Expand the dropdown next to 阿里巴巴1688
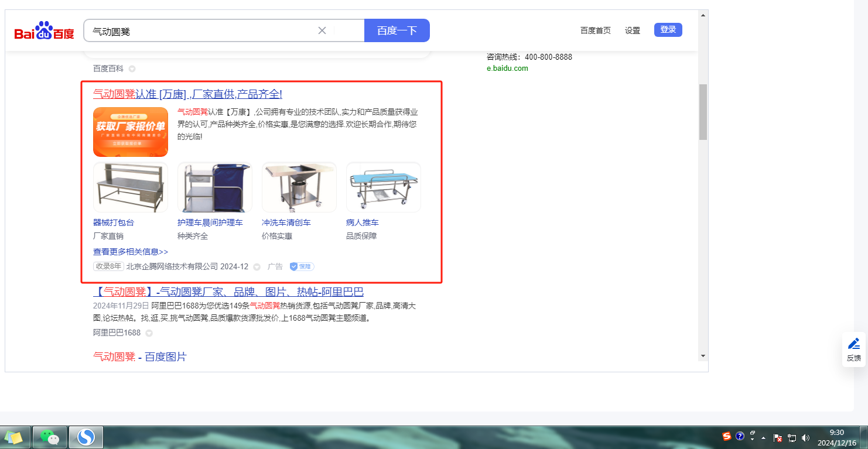This screenshot has width=868, height=449. point(149,333)
